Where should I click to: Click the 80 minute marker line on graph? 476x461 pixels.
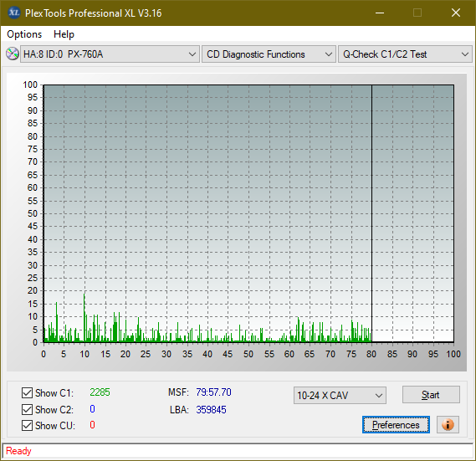[371, 213]
